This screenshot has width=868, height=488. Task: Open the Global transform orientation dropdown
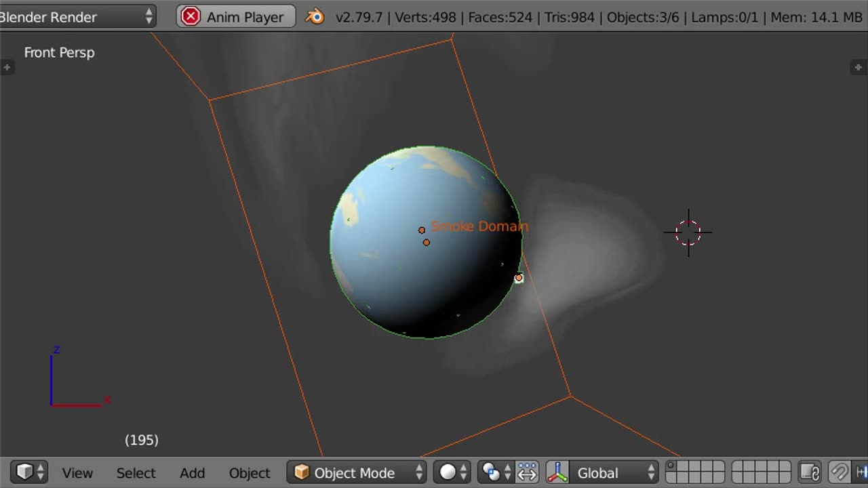pos(614,472)
